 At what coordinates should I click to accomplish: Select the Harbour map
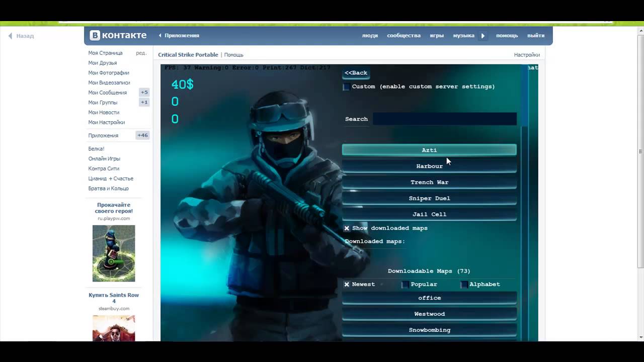[429, 166]
